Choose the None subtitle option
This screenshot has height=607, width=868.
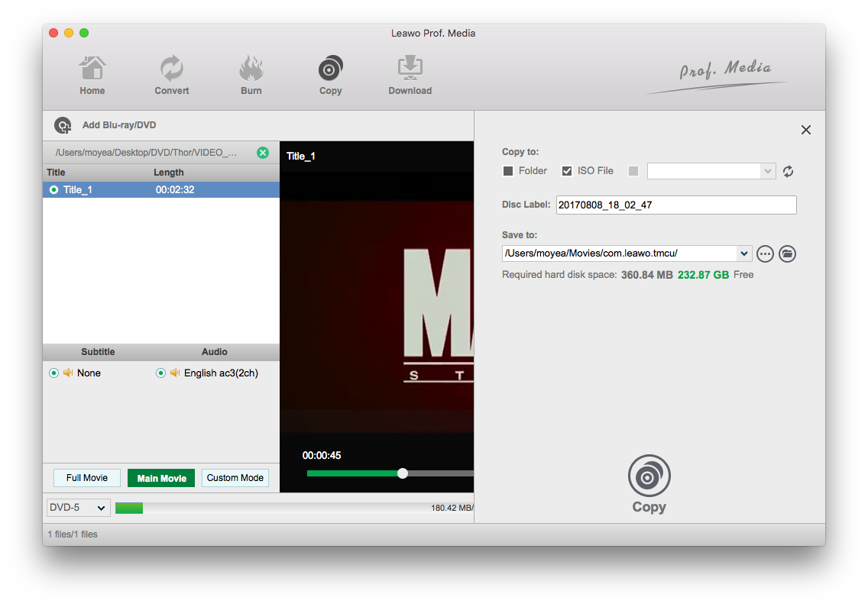click(x=53, y=373)
